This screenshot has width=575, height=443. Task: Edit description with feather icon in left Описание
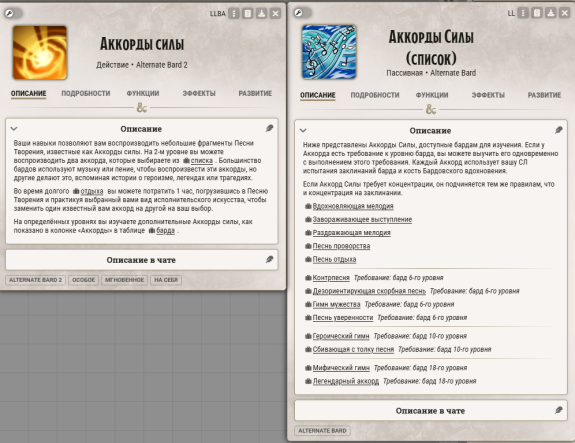coord(270,128)
